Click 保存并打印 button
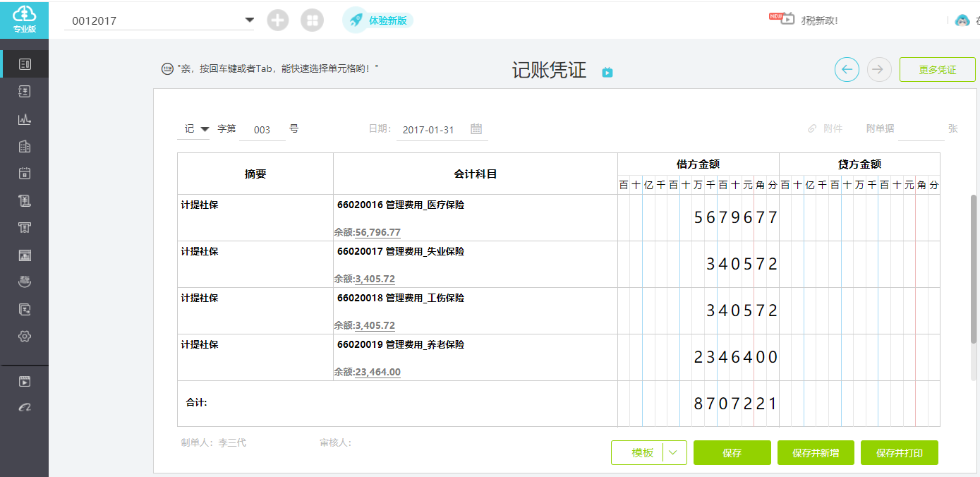The image size is (980, 477). (x=900, y=453)
